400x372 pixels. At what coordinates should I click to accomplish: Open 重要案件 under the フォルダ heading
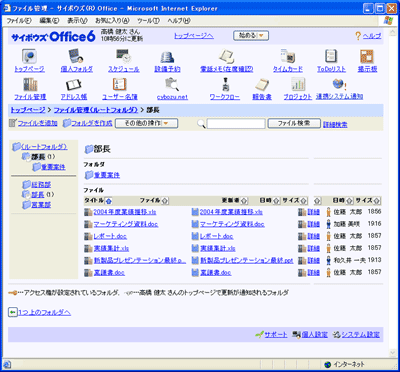point(107,175)
